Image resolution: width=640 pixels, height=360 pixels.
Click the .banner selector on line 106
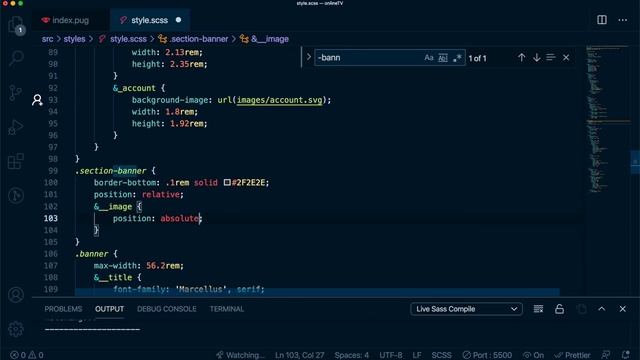point(92,254)
